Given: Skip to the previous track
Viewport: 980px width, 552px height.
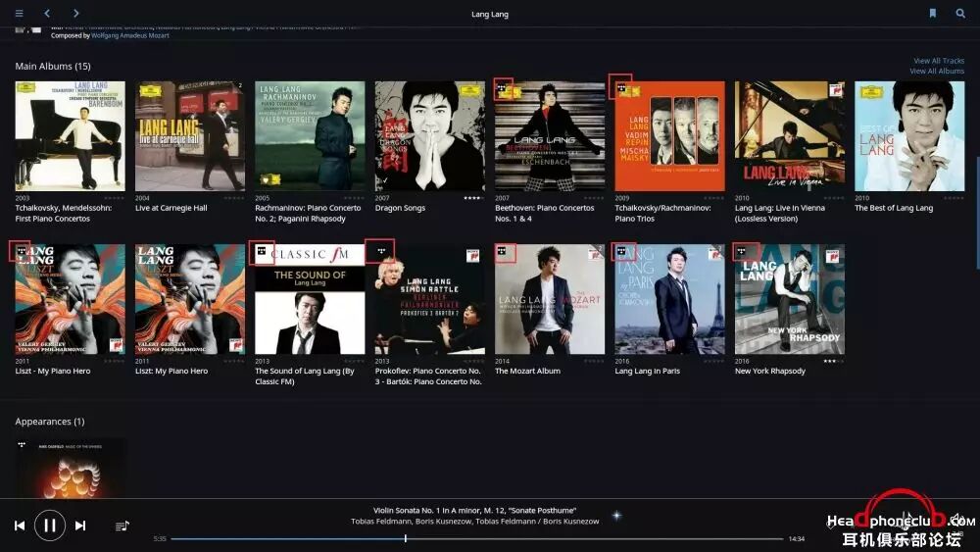Looking at the screenshot, I should click(20, 526).
